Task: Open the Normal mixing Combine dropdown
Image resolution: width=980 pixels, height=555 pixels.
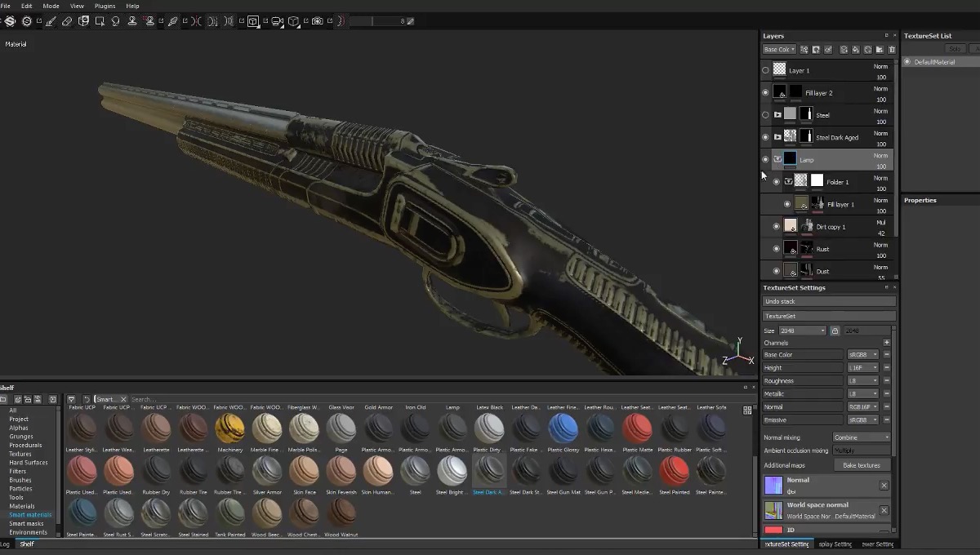Action: tap(862, 437)
